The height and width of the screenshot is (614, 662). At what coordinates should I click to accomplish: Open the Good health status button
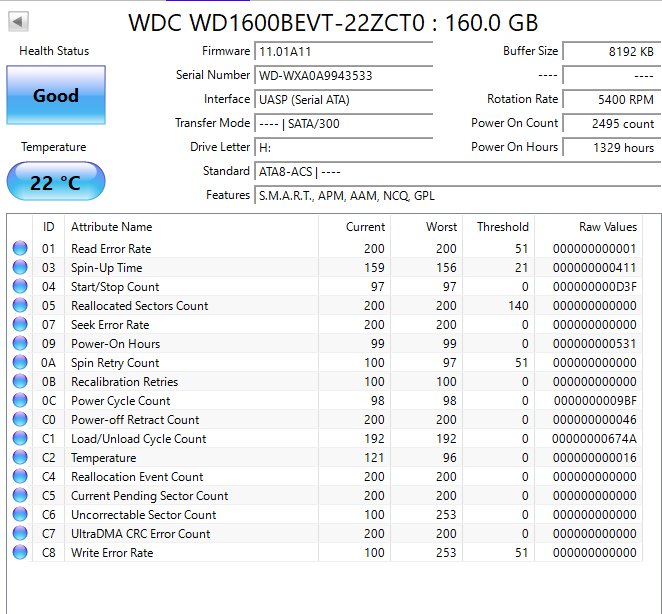pos(56,95)
